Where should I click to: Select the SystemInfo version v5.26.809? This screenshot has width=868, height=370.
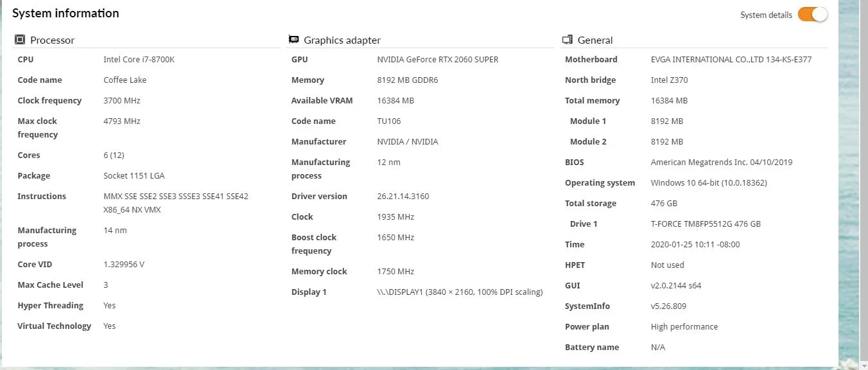[x=668, y=306]
